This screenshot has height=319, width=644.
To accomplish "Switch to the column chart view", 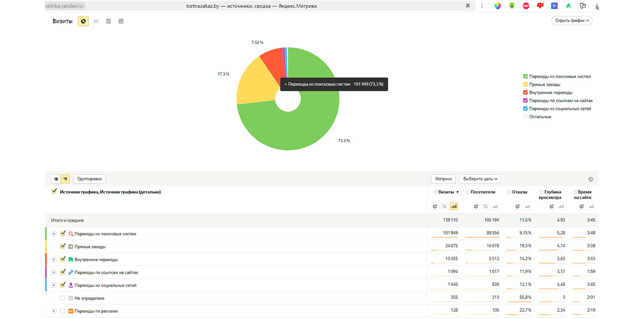I will pyautogui.click(x=121, y=21).
